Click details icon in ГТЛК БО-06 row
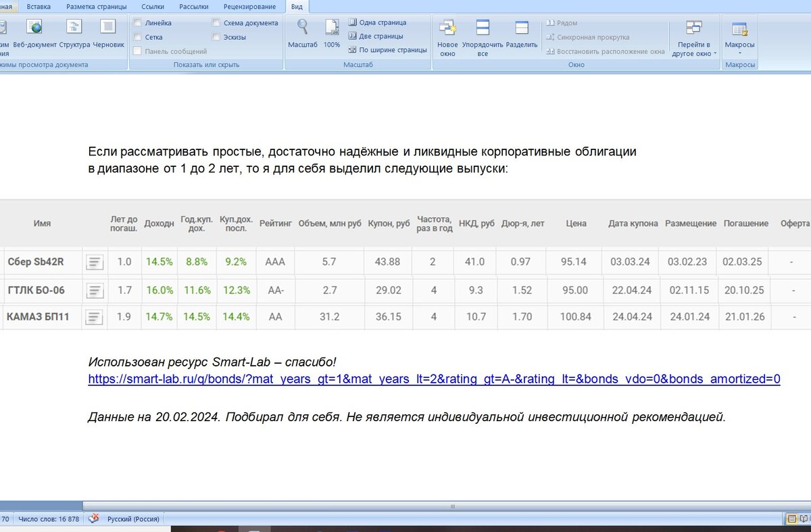Viewport: 811px width, 532px height. (x=95, y=291)
